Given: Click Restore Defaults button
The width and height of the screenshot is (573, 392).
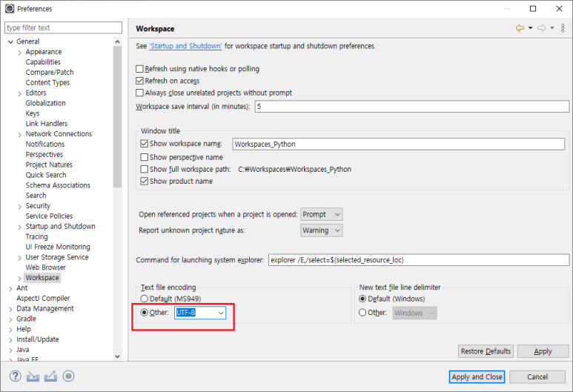Looking at the screenshot, I should (x=486, y=351).
